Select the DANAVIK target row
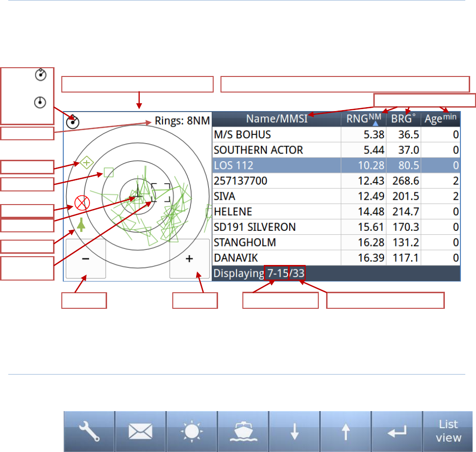The height and width of the screenshot is (452, 476). [x=336, y=258]
